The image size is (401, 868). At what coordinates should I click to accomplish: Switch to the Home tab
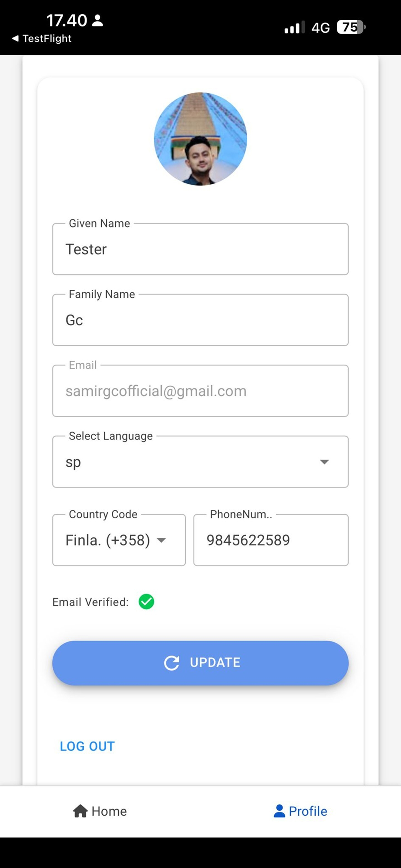(x=100, y=811)
